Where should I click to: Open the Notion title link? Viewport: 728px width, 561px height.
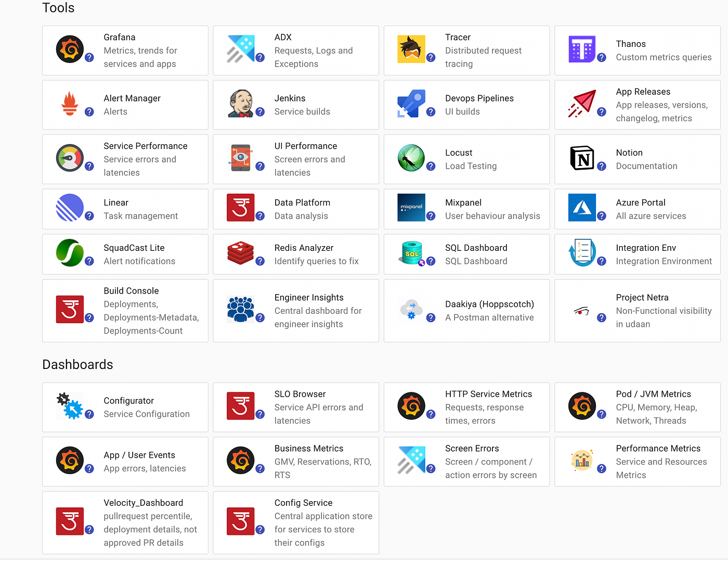click(x=629, y=152)
